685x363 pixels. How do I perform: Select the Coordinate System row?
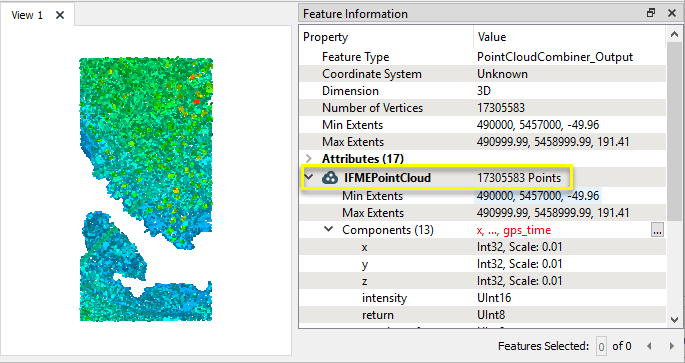(x=483, y=74)
